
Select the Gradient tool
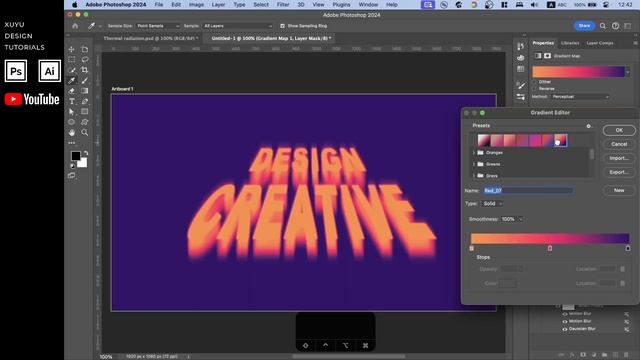[x=84, y=91]
